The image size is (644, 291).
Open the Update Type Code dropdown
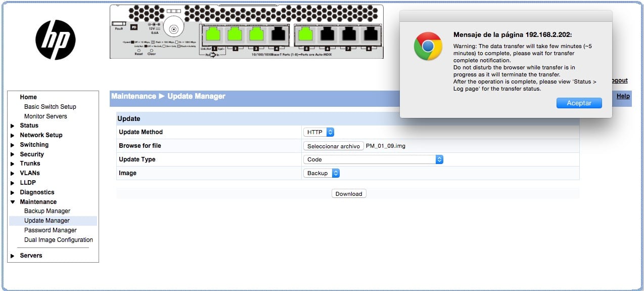(373, 159)
